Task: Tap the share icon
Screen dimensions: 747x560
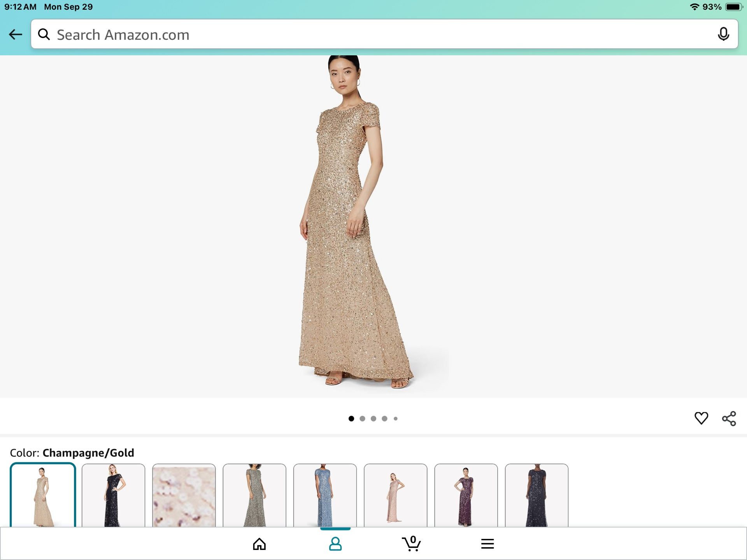Action: [729, 418]
